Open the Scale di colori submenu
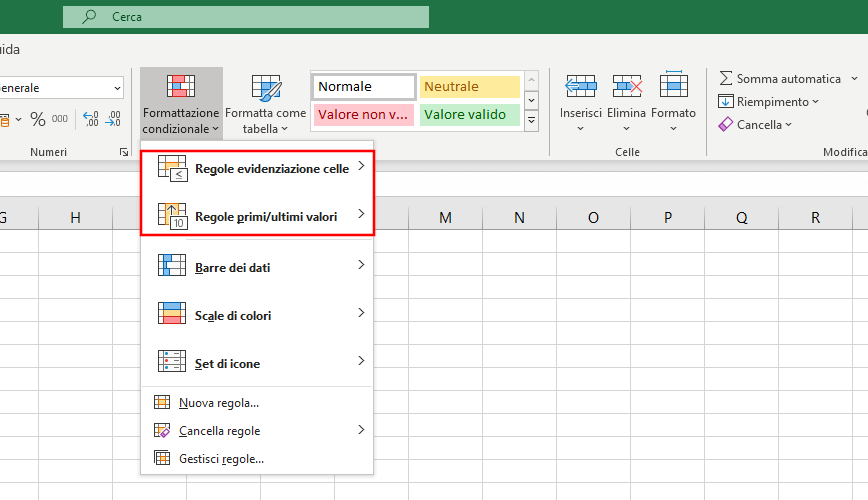868x500 pixels. click(257, 315)
